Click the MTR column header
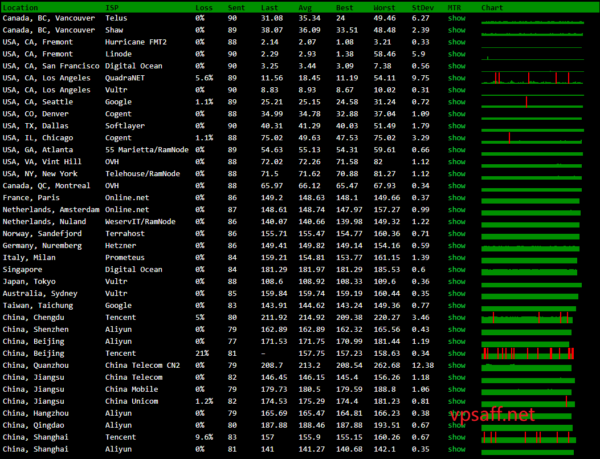The width and height of the screenshot is (600, 459). click(454, 8)
